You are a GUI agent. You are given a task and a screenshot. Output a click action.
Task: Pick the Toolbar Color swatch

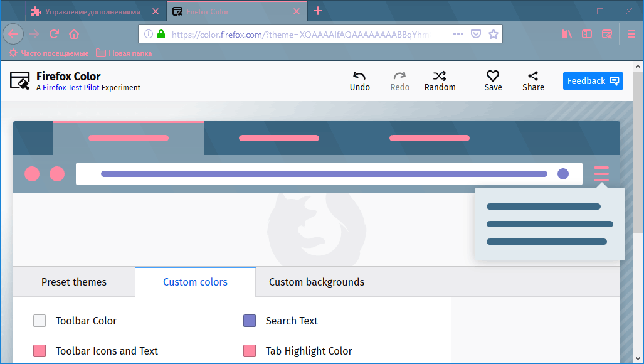(x=40, y=321)
